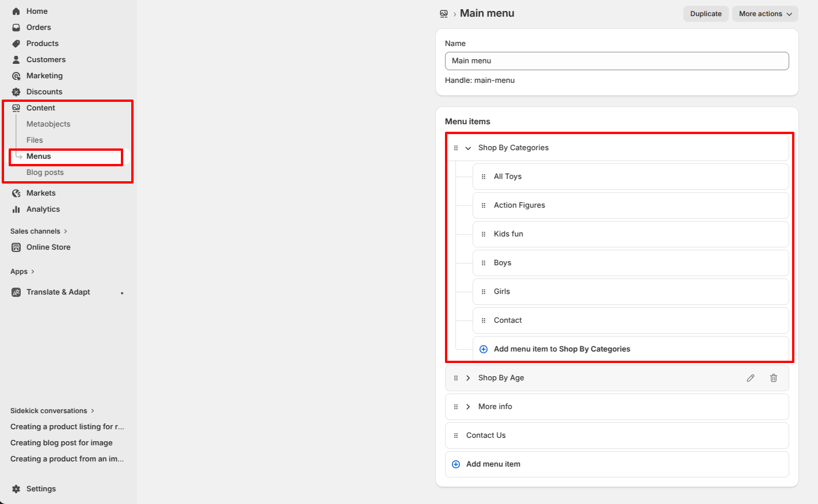This screenshot has height=504, width=818.
Task: Open the Analytics section
Action: [x=43, y=209]
